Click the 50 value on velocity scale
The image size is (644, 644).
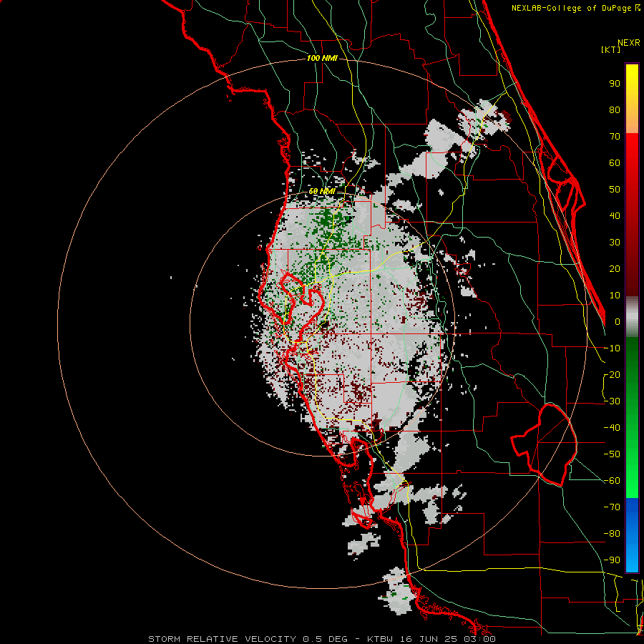point(615,190)
